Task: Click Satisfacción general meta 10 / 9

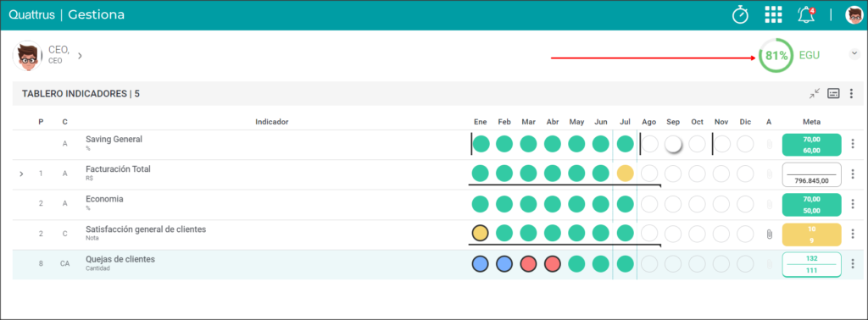Action: 811,234
